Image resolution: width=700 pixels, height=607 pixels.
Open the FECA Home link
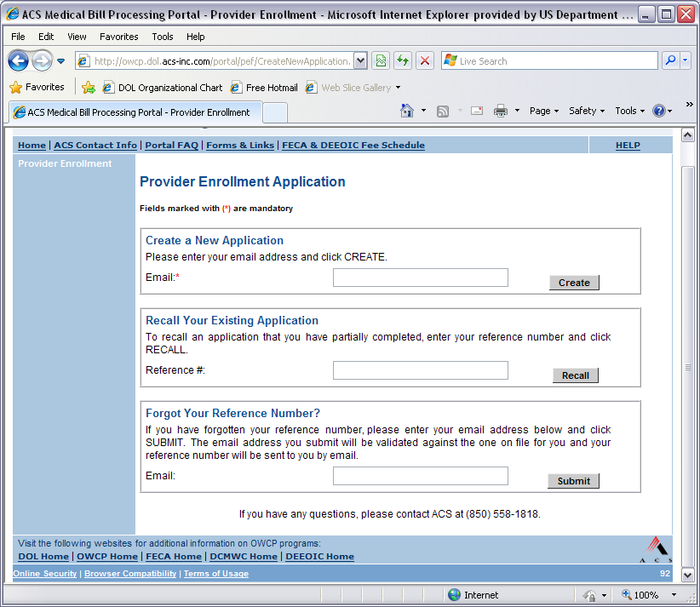[174, 557]
